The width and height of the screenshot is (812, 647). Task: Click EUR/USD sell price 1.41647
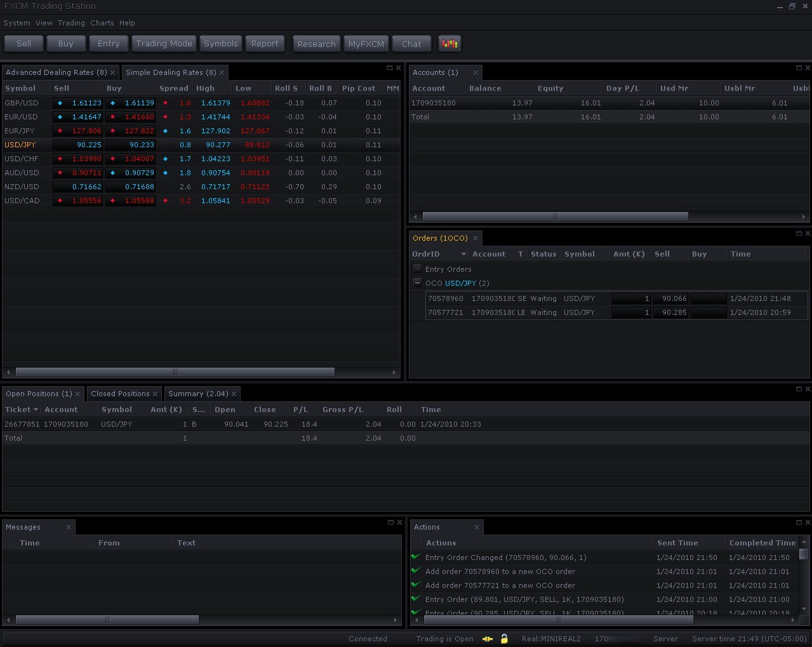[x=78, y=117]
